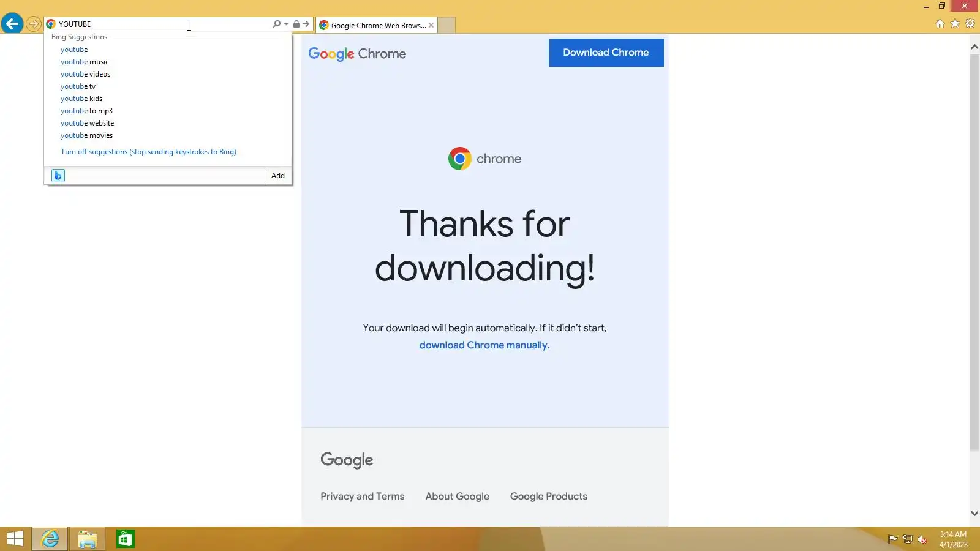980x551 pixels.
Task: Click the network tray icon
Action: tap(908, 539)
